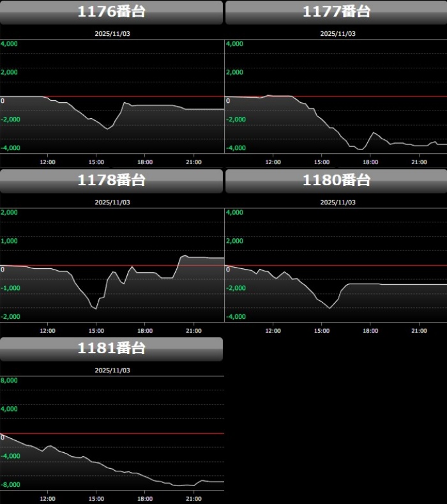Open the 1180番台 machine header
The height and width of the screenshot is (504, 447).
(336, 181)
